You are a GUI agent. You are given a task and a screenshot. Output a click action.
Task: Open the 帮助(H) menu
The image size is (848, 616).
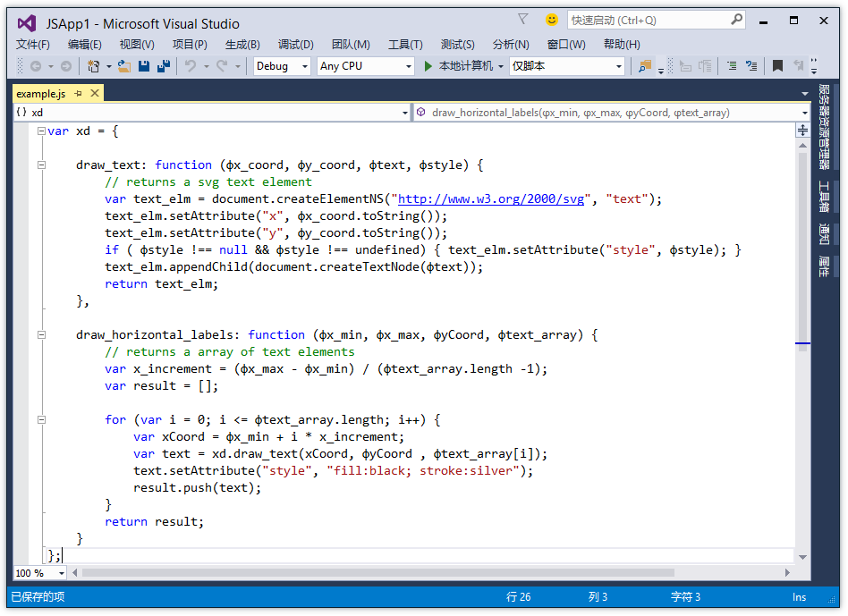coord(622,45)
